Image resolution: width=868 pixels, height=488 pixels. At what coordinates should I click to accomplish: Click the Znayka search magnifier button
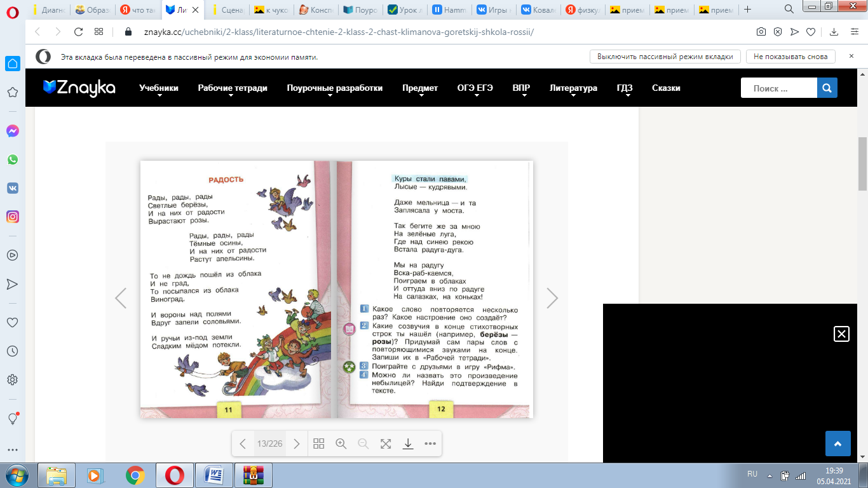827,88
